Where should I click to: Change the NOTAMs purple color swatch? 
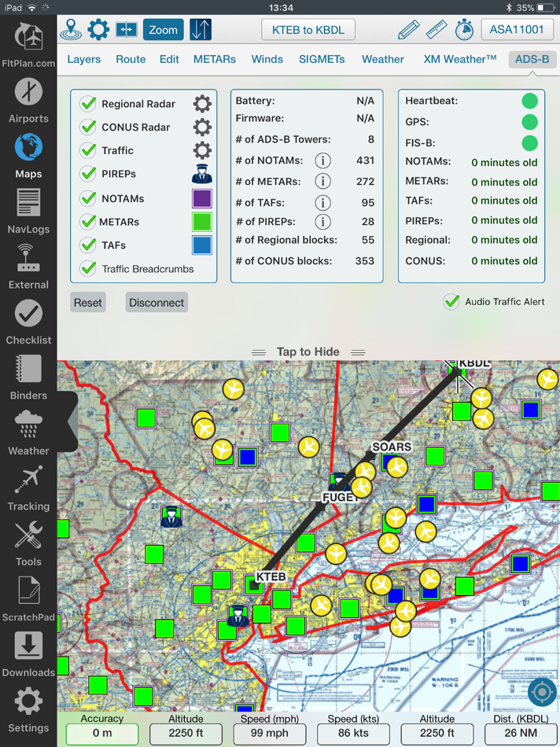click(x=202, y=198)
